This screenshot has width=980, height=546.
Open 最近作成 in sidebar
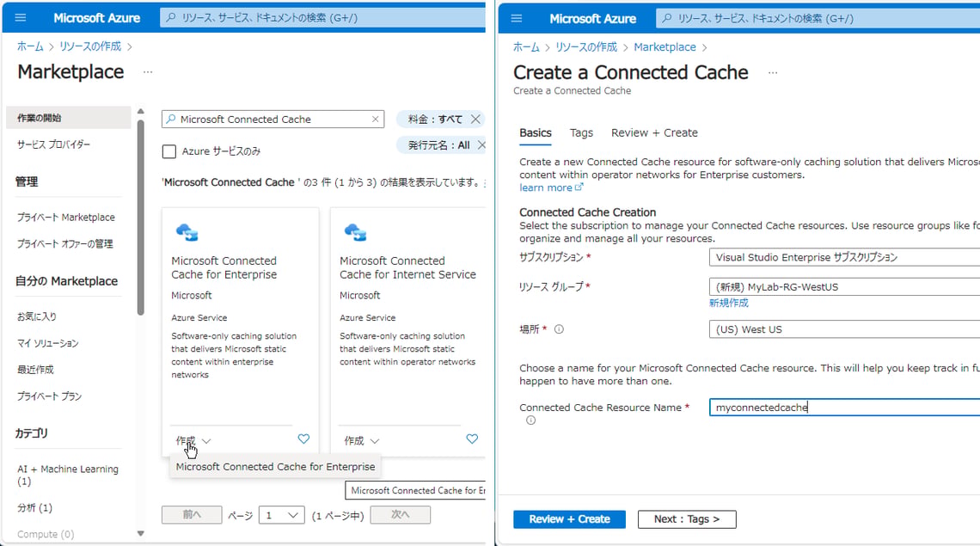coord(35,370)
